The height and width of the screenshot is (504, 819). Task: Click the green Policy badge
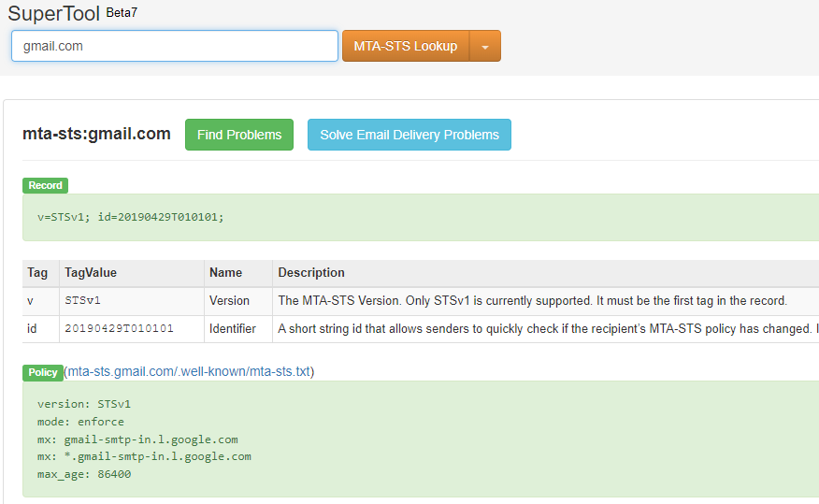[x=43, y=372]
